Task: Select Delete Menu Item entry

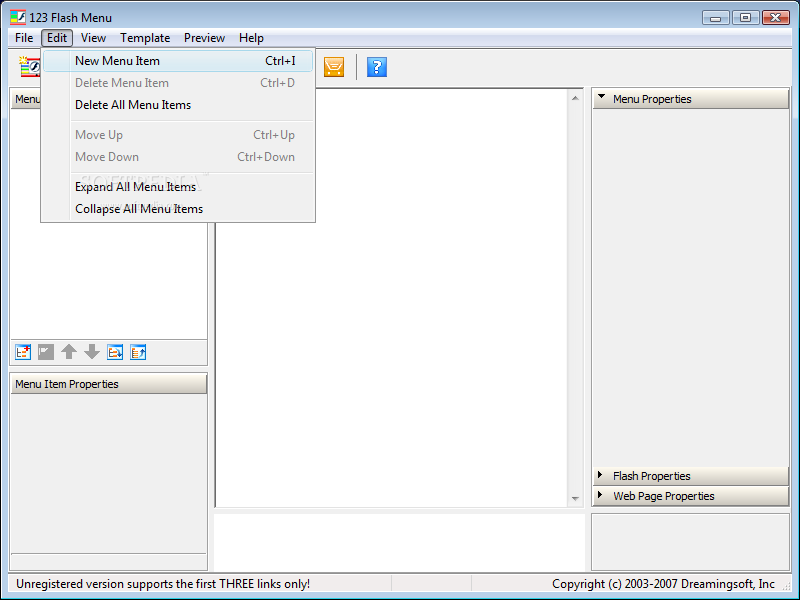Action: pos(178,83)
